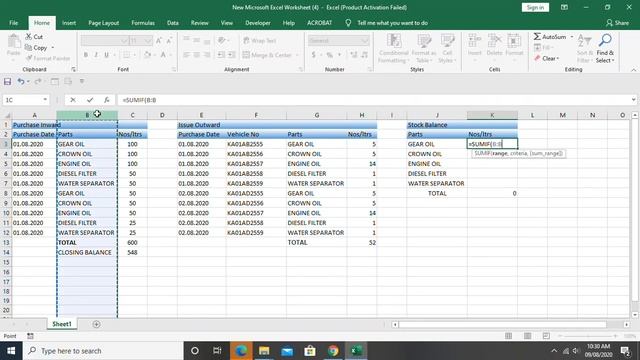640x360 pixels.
Task: Click column C header
Action: pos(132,116)
